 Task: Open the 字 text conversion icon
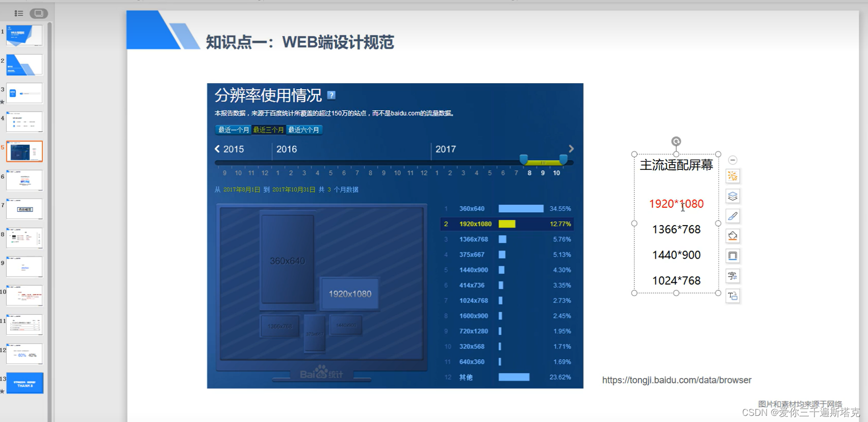point(732,276)
